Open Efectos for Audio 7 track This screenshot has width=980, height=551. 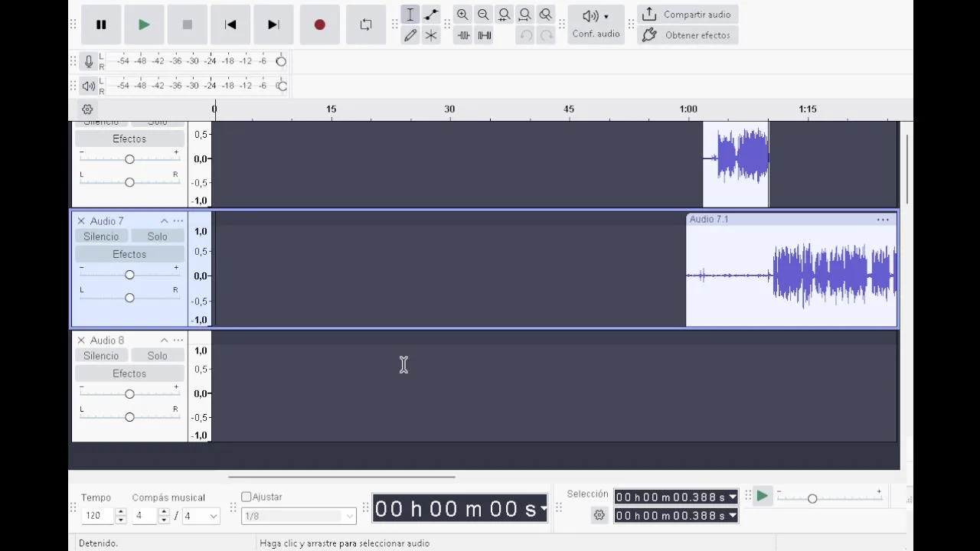(129, 254)
